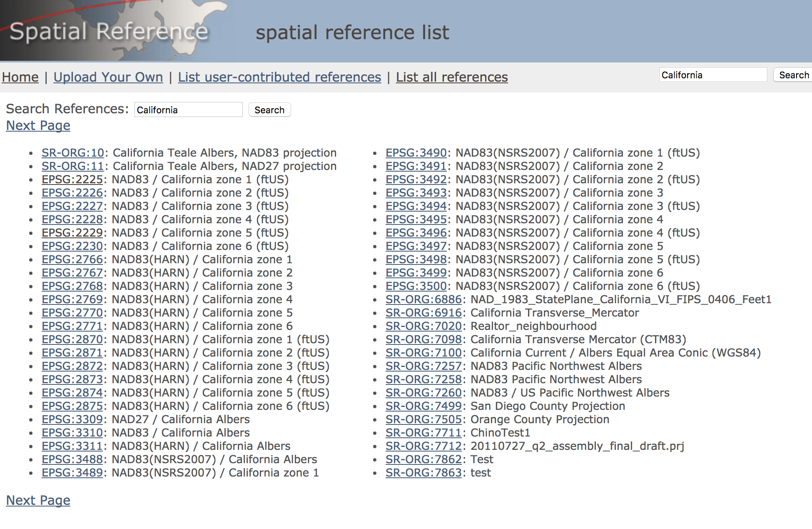Open SR-ORG:7258 link
Image resolution: width=812 pixels, height=529 pixels.
[424, 379]
